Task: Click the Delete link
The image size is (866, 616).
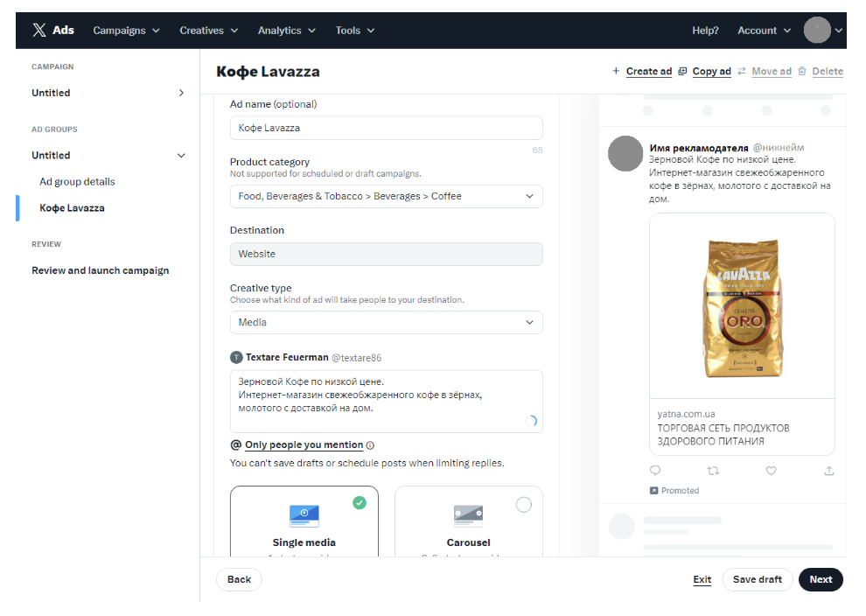Action: click(x=828, y=71)
